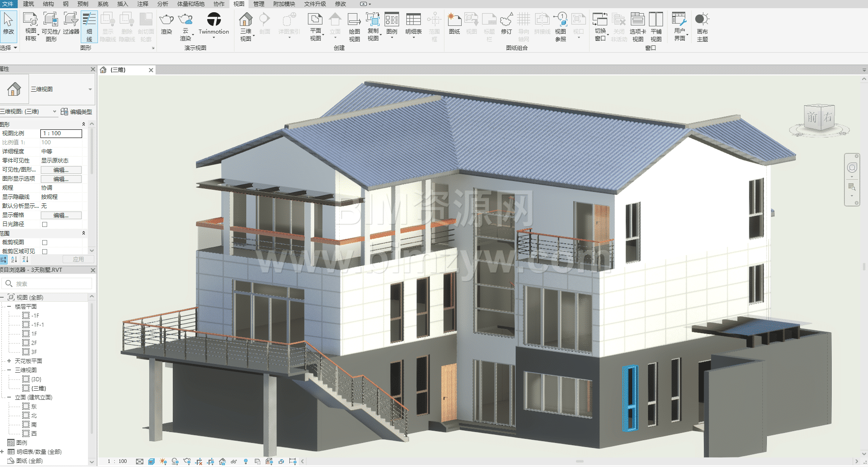The image size is (868, 467).
Task: Expand the 天花板平面 tree node
Action: 9,361
